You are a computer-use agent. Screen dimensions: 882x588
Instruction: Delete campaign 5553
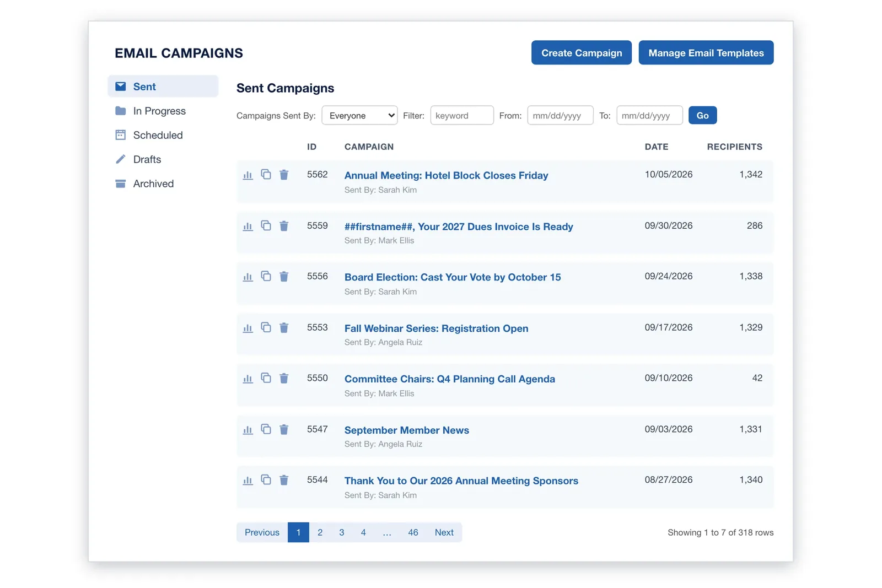tap(284, 328)
